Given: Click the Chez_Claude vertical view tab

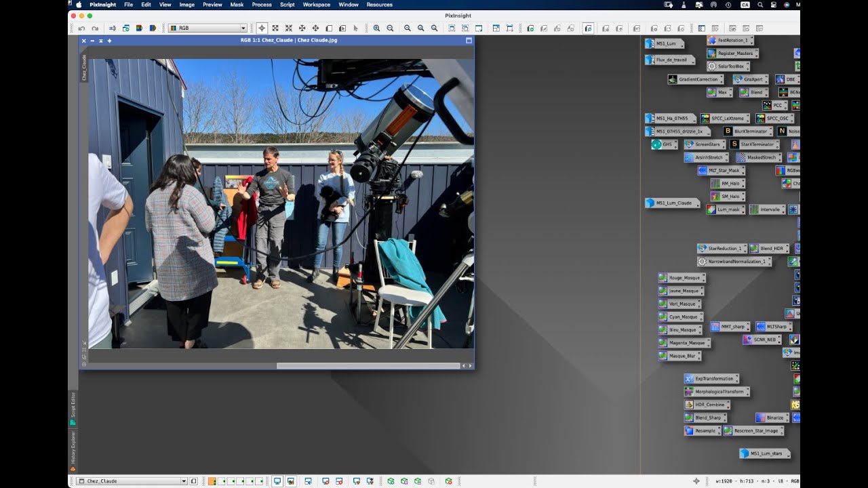Looking at the screenshot, I should 84,68.
